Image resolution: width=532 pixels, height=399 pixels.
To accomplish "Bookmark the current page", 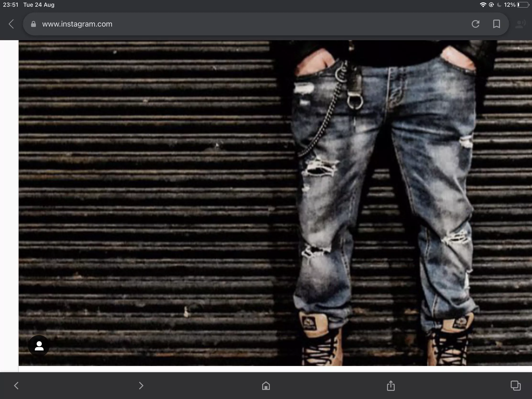I will click(497, 24).
